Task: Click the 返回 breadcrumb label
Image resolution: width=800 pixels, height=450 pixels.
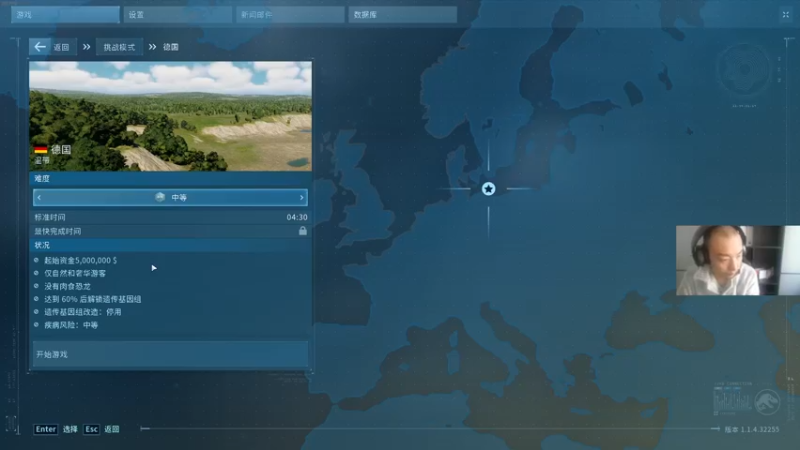Action: [x=61, y=47]
